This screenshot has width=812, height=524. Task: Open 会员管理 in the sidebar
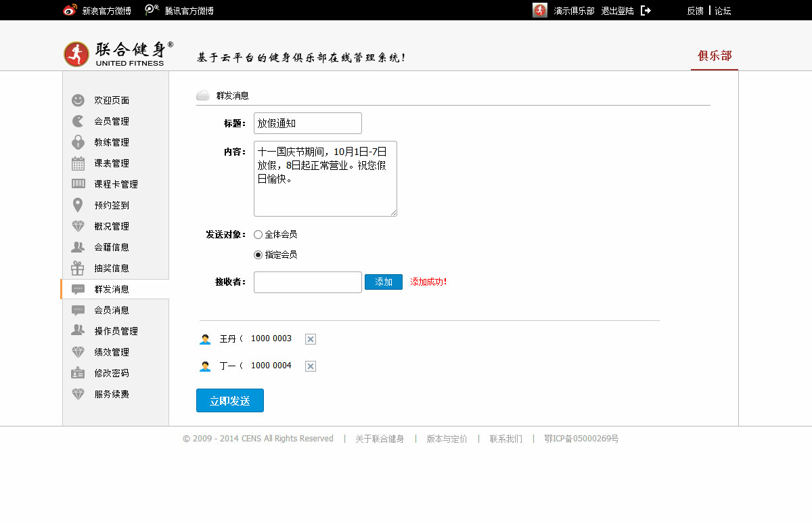[112, 121]
